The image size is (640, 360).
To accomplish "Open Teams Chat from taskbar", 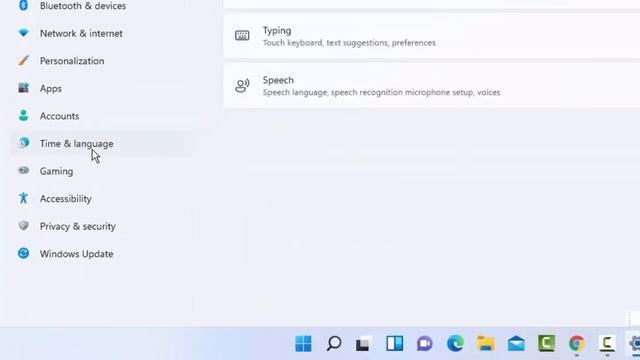I will tap(424, 344).
